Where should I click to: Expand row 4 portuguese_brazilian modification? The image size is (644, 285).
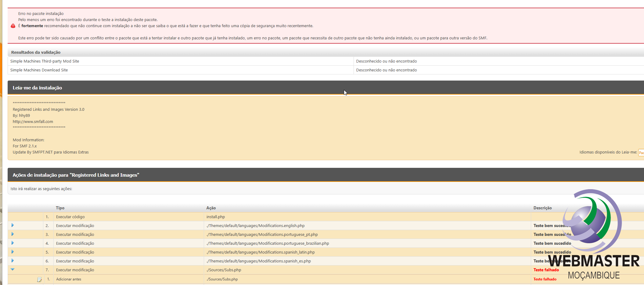point(13,243)
